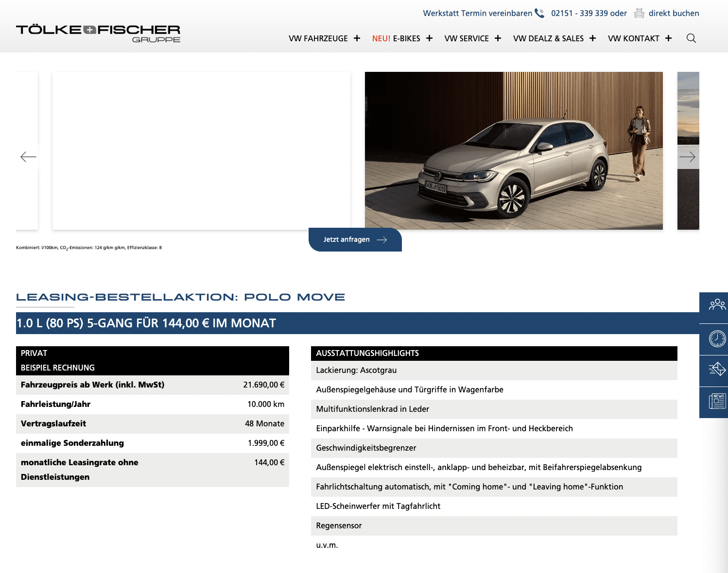Click the Lackierung: Ascotgrau row
Viewport: 728px width, 573px height.
coord(494,370)
